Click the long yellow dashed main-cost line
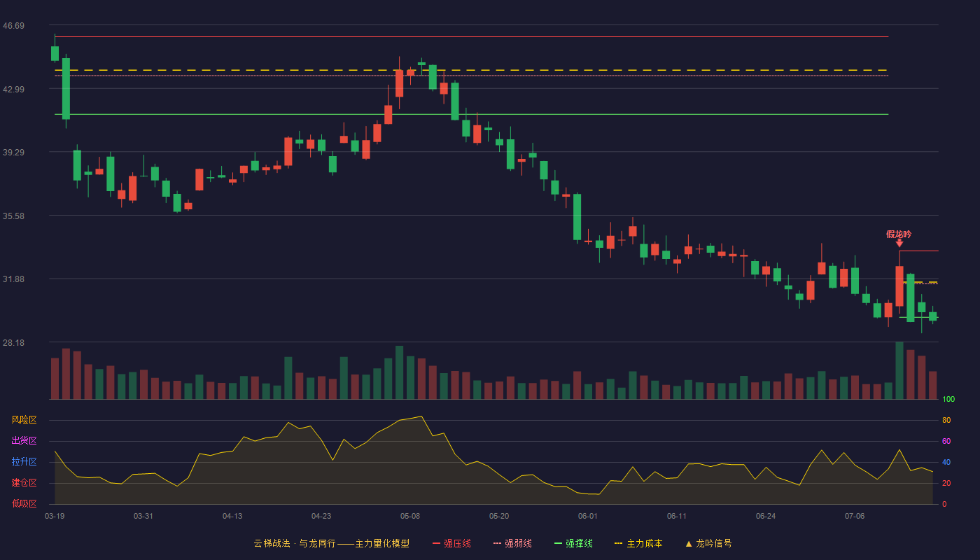The width and height of the screenshot is (980, 560). [x=471, y=70]
